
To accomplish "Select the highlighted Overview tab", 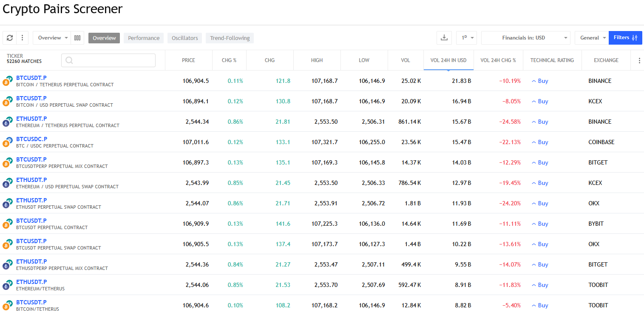I will coord(104,38).
